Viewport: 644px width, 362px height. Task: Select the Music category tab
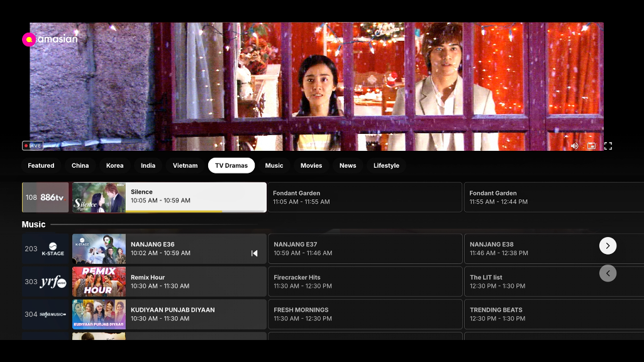(x=274, y=165)
